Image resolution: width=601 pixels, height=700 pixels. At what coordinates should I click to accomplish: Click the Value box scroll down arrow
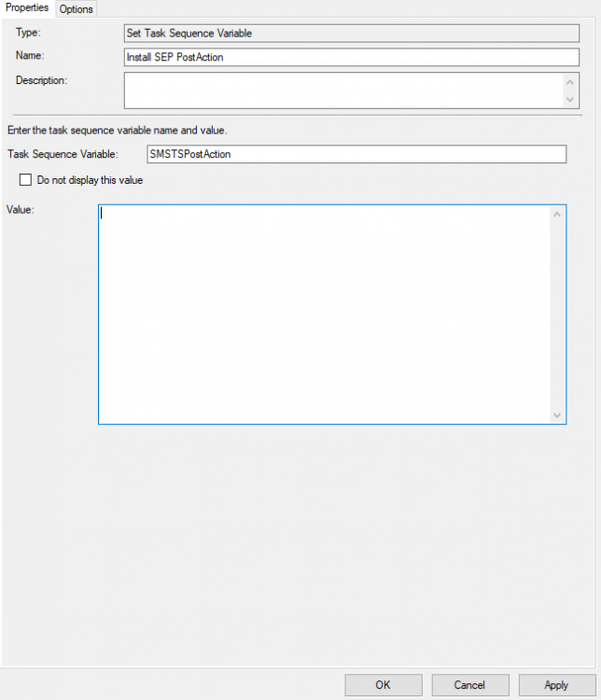(x=557, y=415)
